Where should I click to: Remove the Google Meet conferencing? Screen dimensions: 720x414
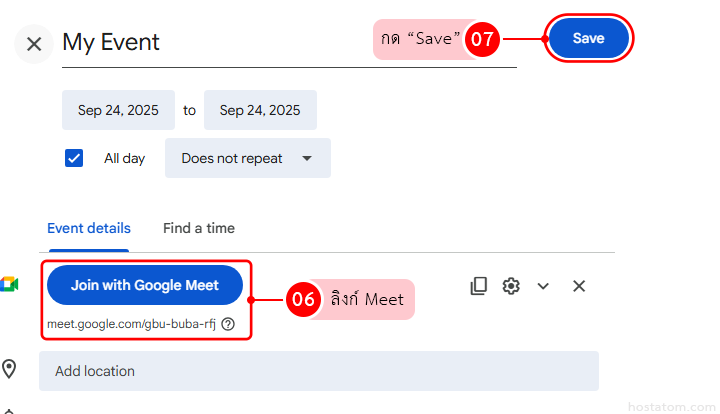[578, 286]
